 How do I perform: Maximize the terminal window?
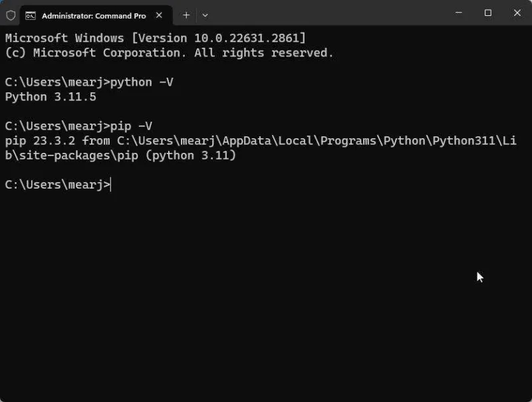(488, 13)
